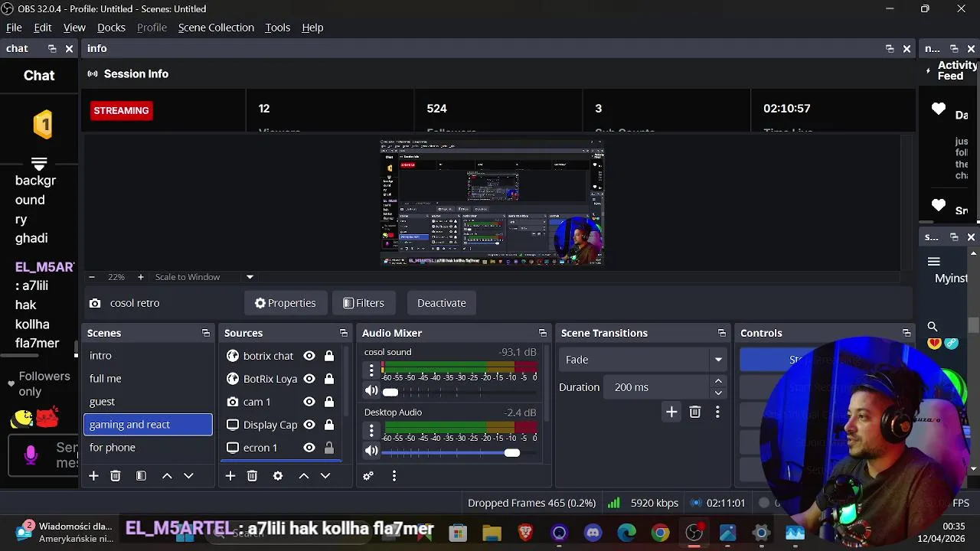980x551 pixels.
Task: Decrease transition Duration with down arrow
Action: [x=718, y=393]
